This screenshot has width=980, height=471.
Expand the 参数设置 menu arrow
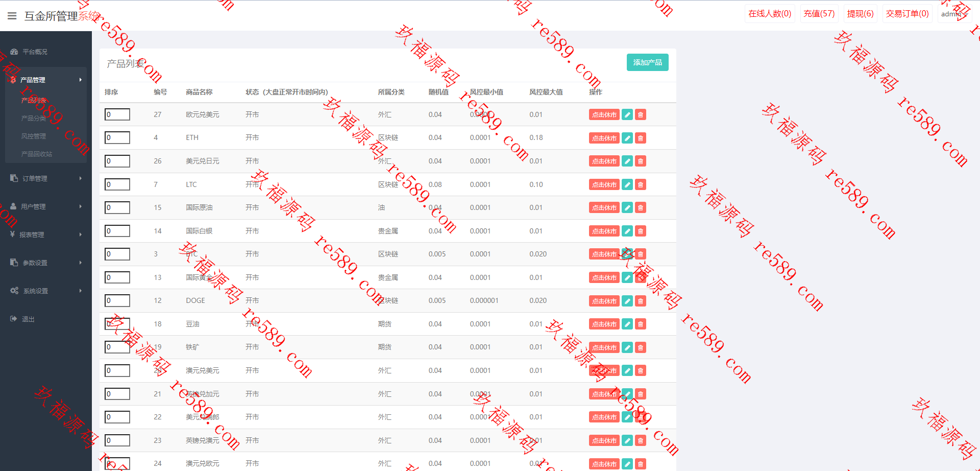[80, 263]
